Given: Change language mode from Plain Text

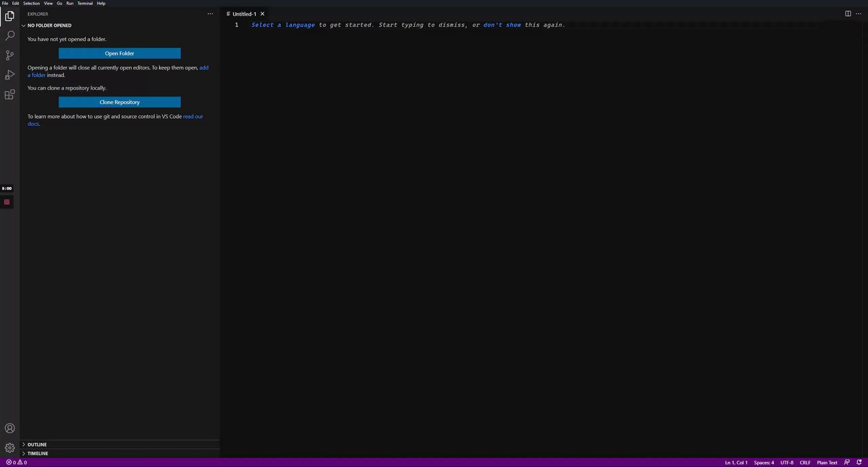Looking at the screenshot, I should (x=827, y=462).
